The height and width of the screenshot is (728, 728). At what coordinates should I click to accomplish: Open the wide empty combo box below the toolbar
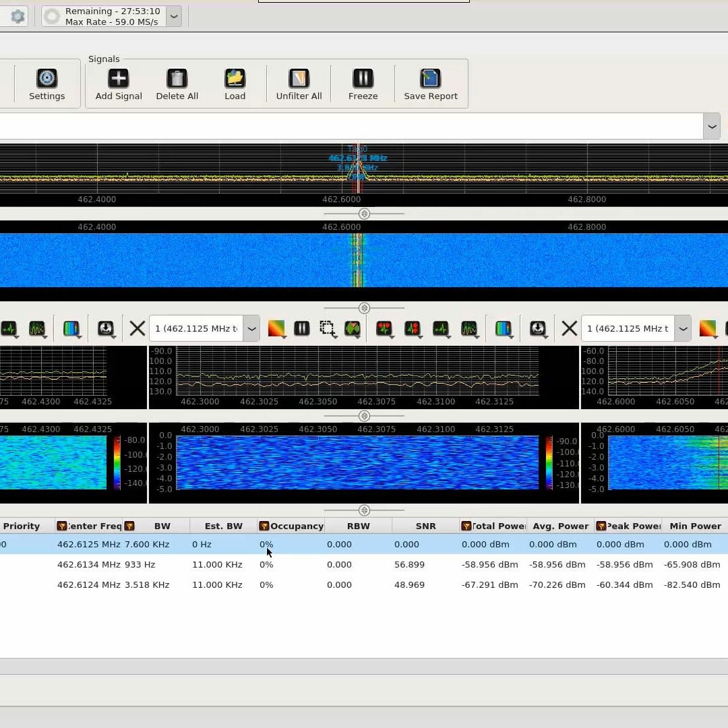[x=711, y=126]
